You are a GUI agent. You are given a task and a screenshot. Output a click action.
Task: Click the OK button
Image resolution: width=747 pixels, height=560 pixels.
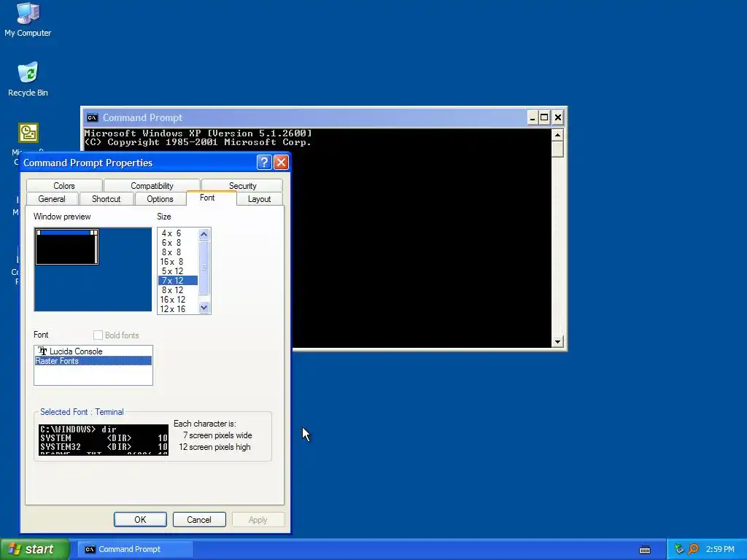(x=140, y=519)
